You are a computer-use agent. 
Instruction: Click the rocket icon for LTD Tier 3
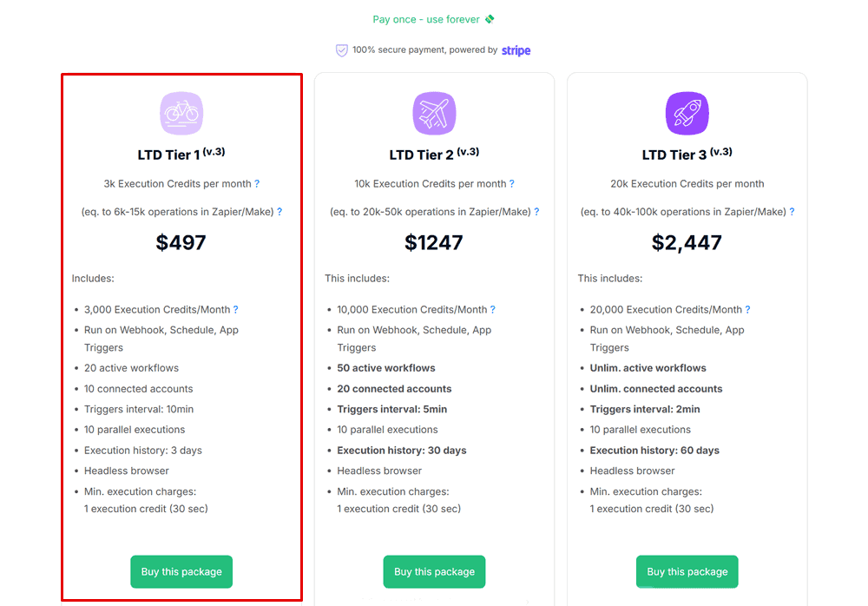(687, 113)
